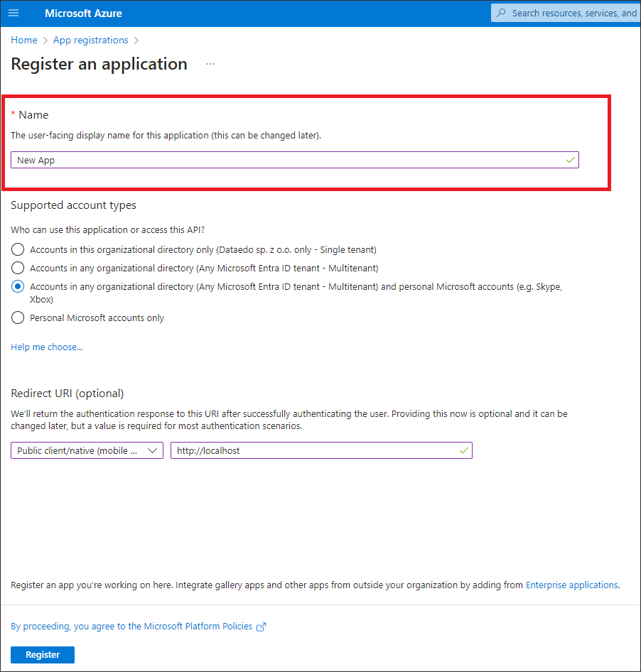641x672 pixels.
Task: Click the green checkmark in Redirect URI field
Action: tap(463, 450)
